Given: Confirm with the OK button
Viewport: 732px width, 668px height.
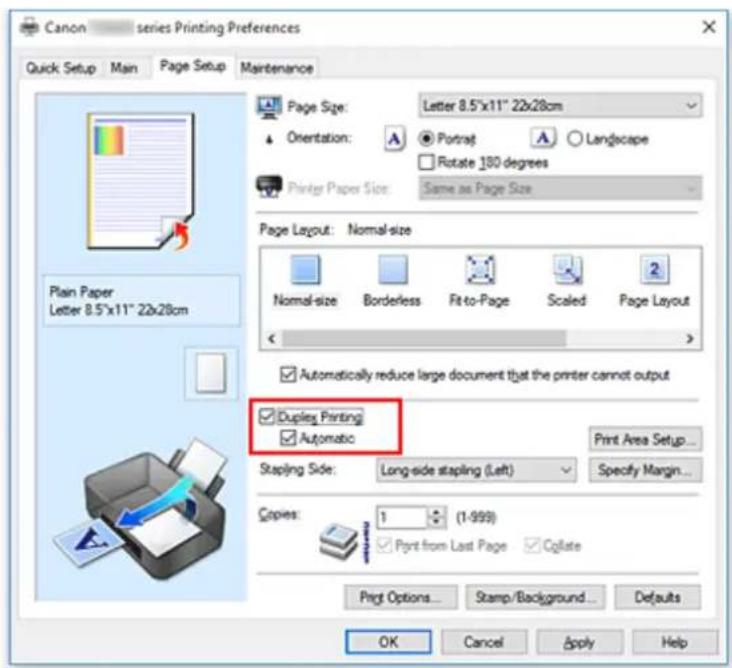Looking at the screenshot, I should tap(388, 642).
